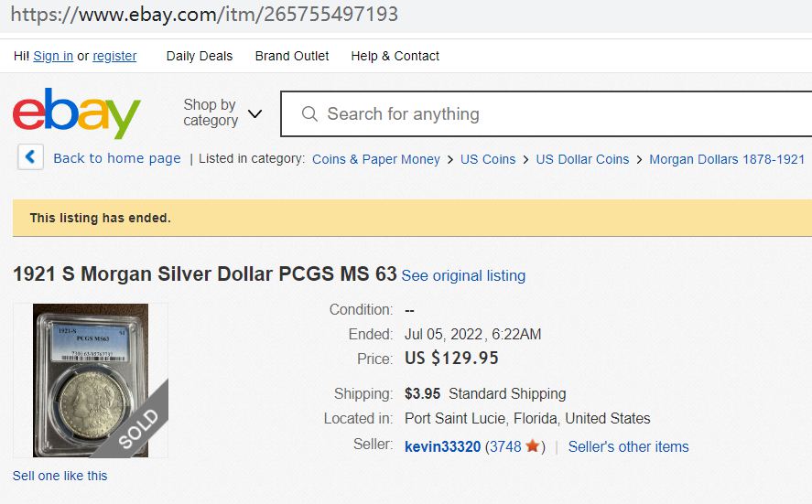Open the Daily Deals menu item
The height and width of the screenshot is (504, 812).
[x=200, y=56]
